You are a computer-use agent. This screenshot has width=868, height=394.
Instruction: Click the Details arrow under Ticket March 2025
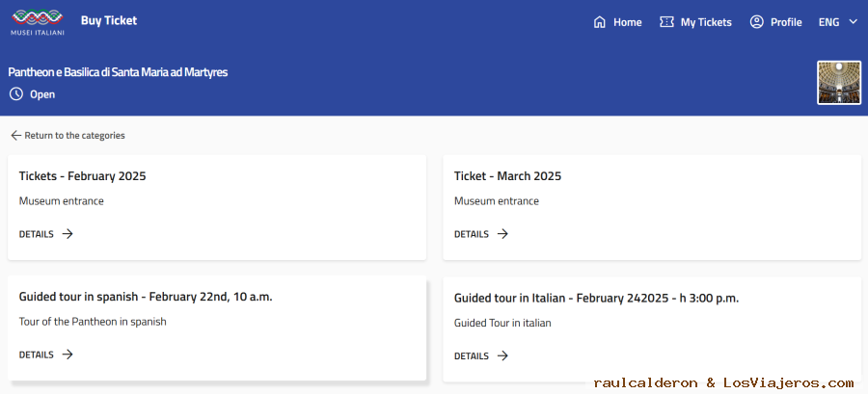[502, 234]
